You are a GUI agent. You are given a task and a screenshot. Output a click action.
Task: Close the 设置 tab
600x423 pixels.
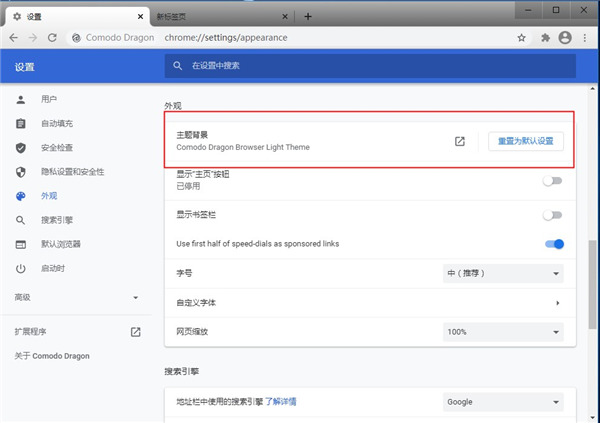(x=140, y=16)
